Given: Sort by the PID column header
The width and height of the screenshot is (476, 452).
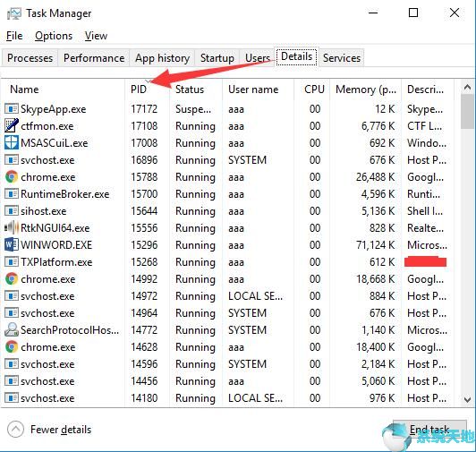Looking at the screenshot, I should coord(147,90).
